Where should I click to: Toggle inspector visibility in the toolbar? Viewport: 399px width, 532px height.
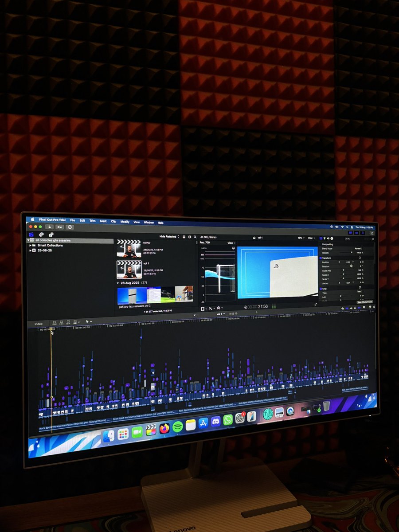(x=363, y=233)
